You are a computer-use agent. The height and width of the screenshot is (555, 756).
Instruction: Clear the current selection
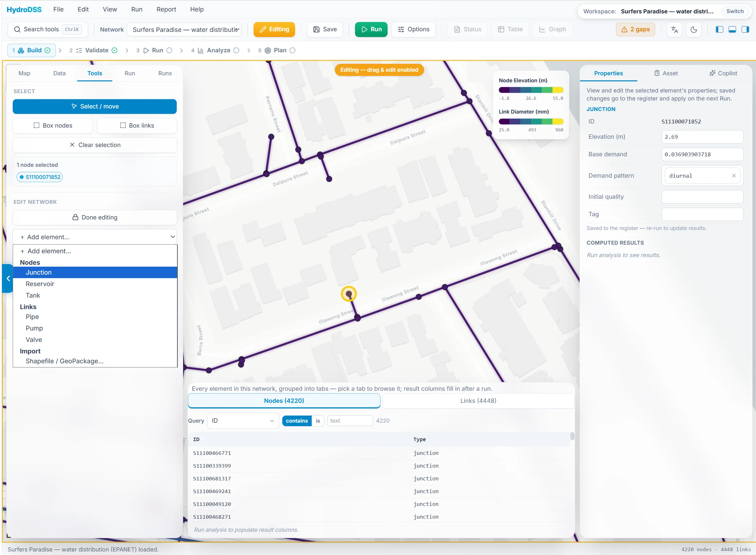click(95, 145)
